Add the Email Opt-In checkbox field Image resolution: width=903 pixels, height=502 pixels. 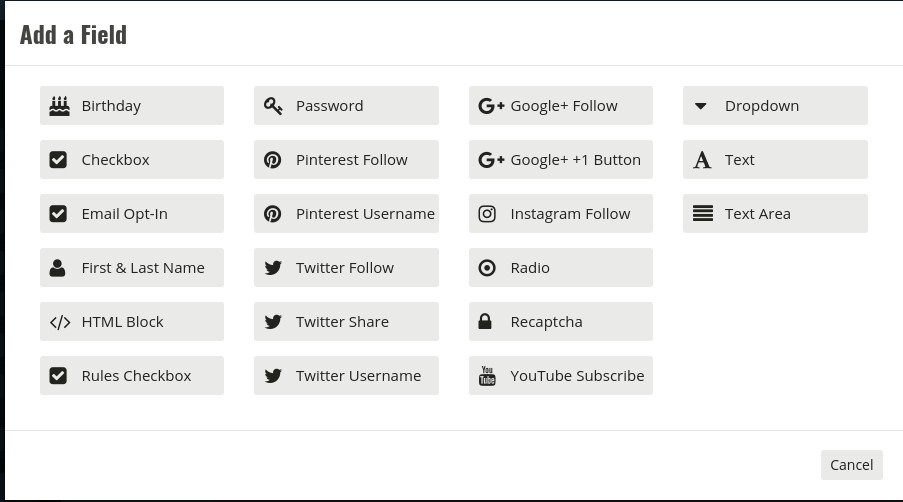[x=132, y=214]
